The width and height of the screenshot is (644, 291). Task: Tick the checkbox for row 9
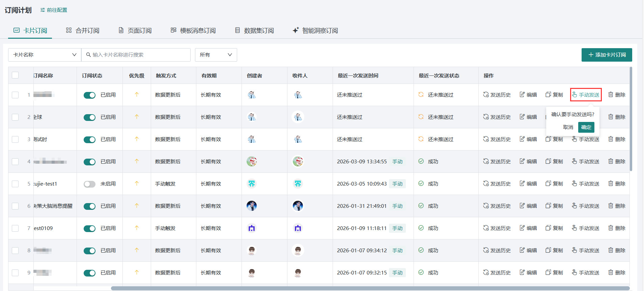coord(15,272)
